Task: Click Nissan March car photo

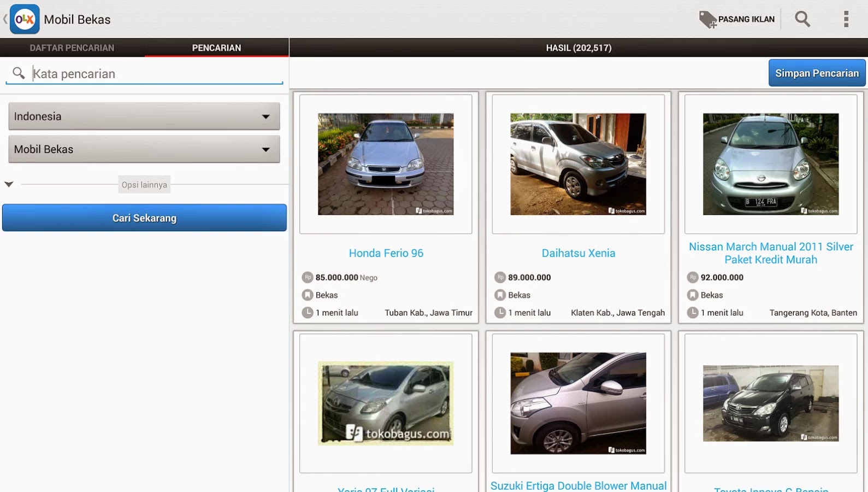Action: click(771, 164)
